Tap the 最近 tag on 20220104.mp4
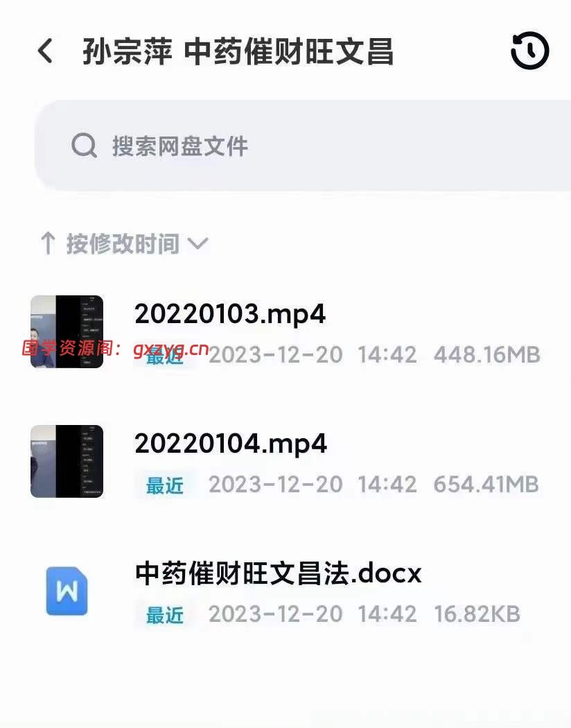 click(165, 485)
